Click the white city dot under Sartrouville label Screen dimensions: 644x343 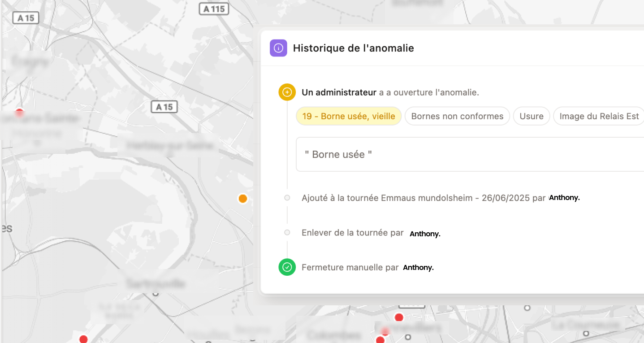[156, 294]
